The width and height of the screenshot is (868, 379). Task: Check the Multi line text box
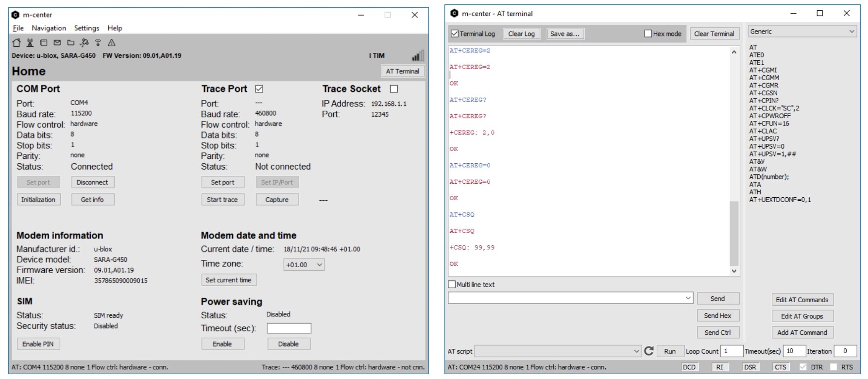click(x=452, y=284)
